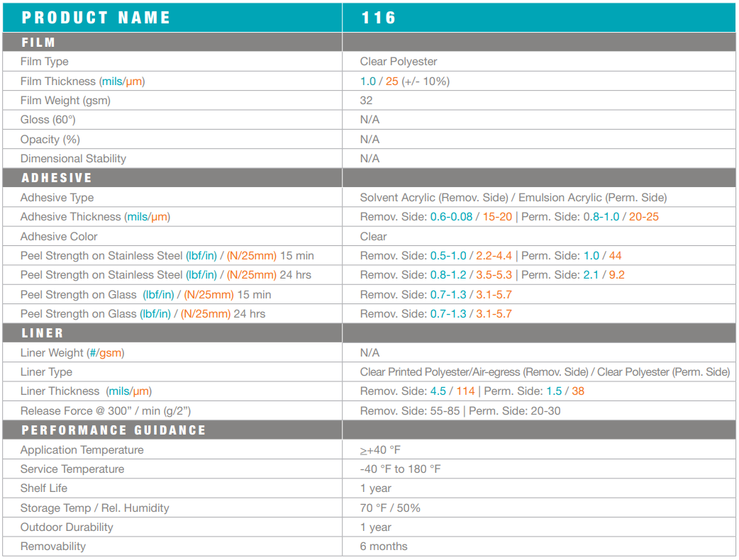Select the 'Adhesive Type' row label
The image size is (739, 560).
click(57, 198)
